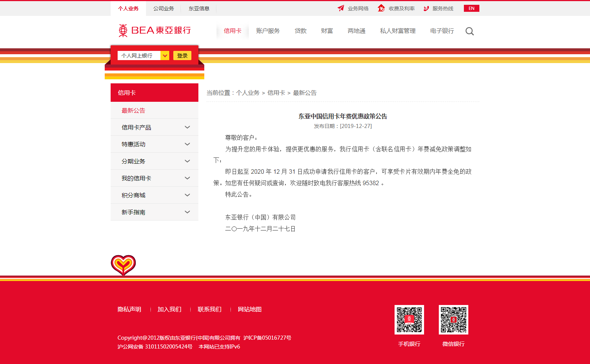The height and width of the screenshot is (364, 590).
Task: Select 积分商城 sidebar label
Action: (133, 195)
